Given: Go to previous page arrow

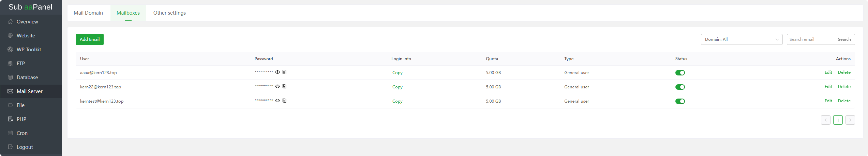Looking at the screenshot, I should click(x=825, y=120).
